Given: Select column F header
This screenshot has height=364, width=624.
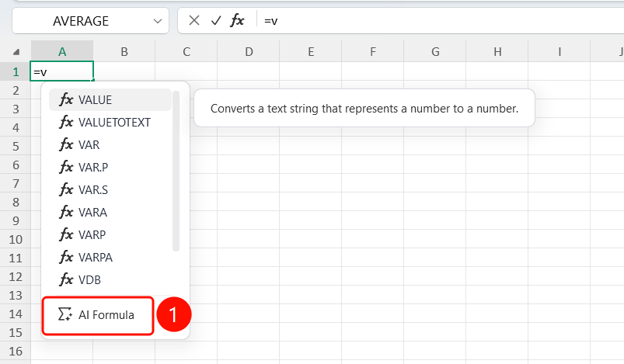Looking at the screenshot, I should (x=373, y=52).
